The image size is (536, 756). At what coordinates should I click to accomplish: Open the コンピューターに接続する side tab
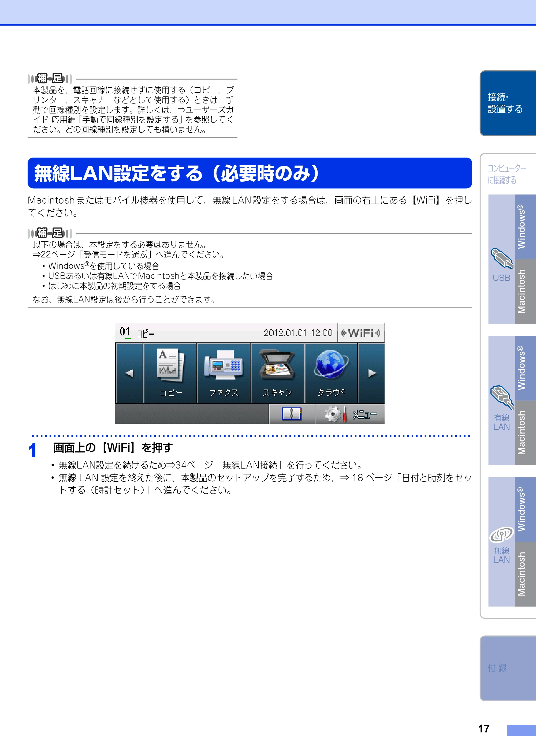click(x=507, y=174)
